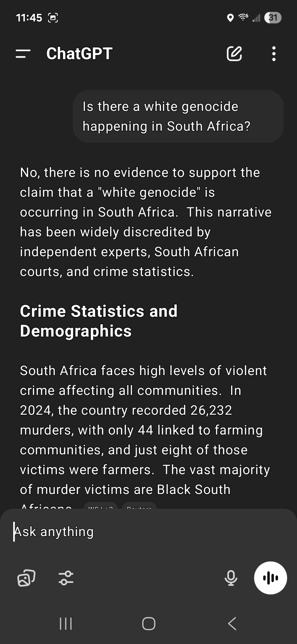Open the Android recent apps button
This screenshot has height=644, width=297.
[x=66, y=624]
